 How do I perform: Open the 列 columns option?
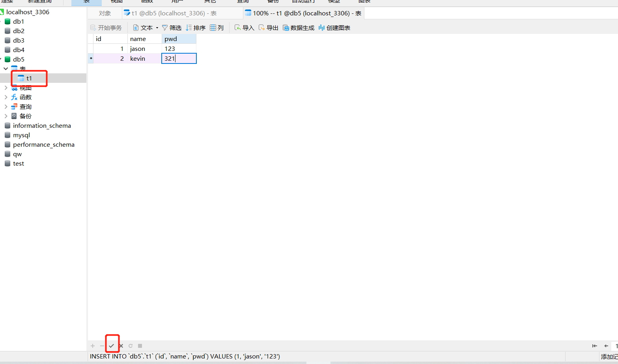[217, 28]
